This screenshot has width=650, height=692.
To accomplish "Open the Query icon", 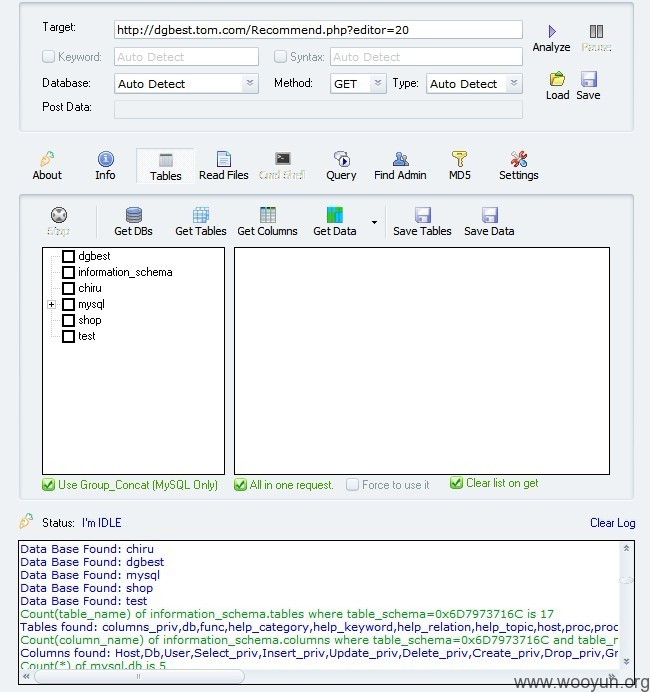I will tap(342, 158).
